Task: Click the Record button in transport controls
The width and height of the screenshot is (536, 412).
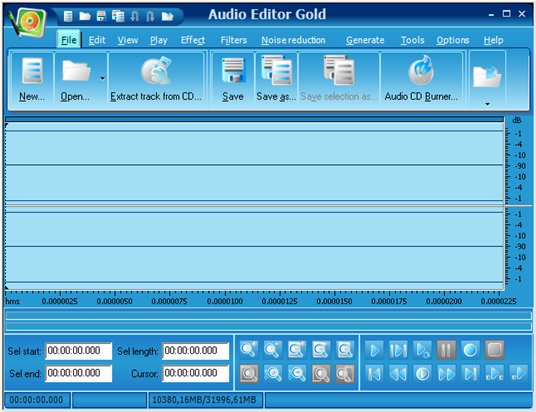Action: coord(470,350)
